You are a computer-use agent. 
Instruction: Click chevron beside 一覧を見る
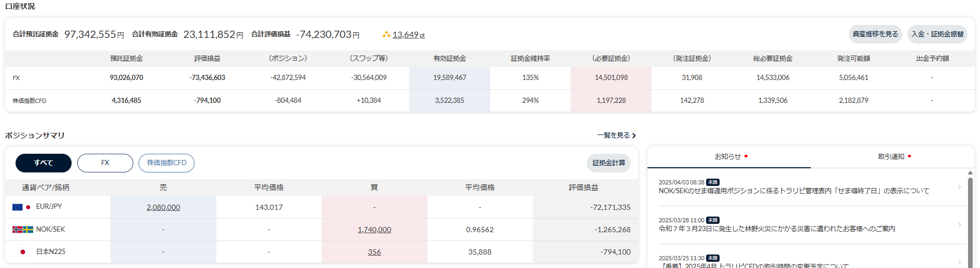[634, 136]
